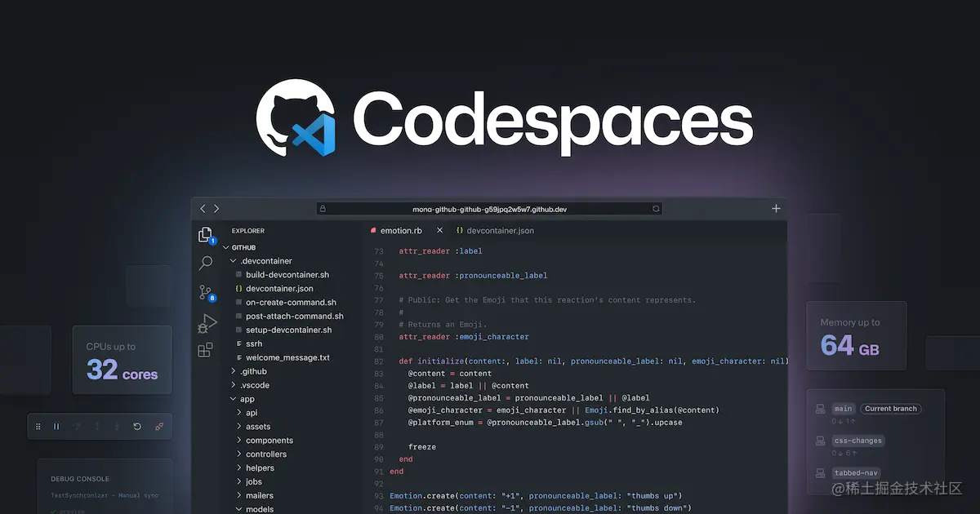The height and width of the screenshot is (514, 980).
Task: Expand the helpers folder
Action: [238, 468]
